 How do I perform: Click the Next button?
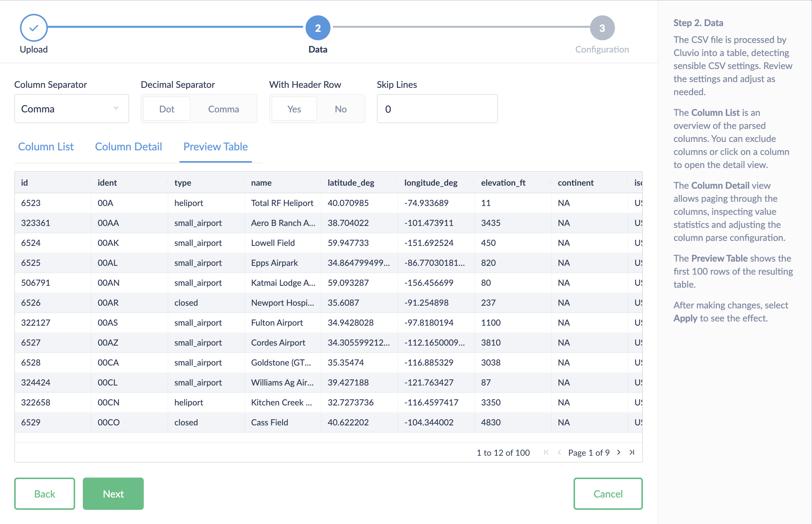point(113,494)
